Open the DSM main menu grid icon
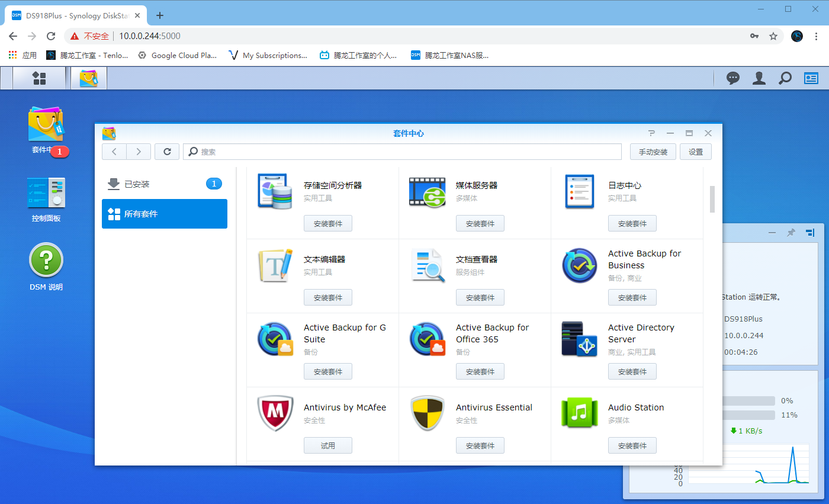 (x=39, y=78)
